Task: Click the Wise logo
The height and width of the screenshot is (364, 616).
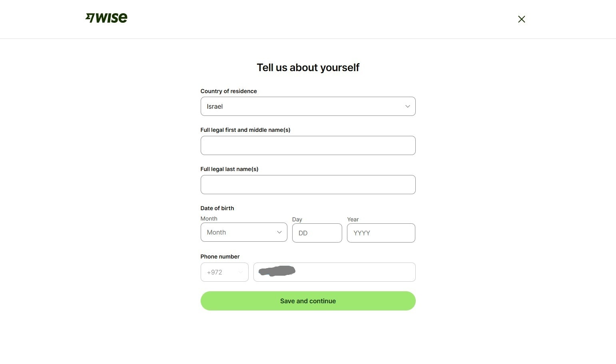Action: point(106,18)
